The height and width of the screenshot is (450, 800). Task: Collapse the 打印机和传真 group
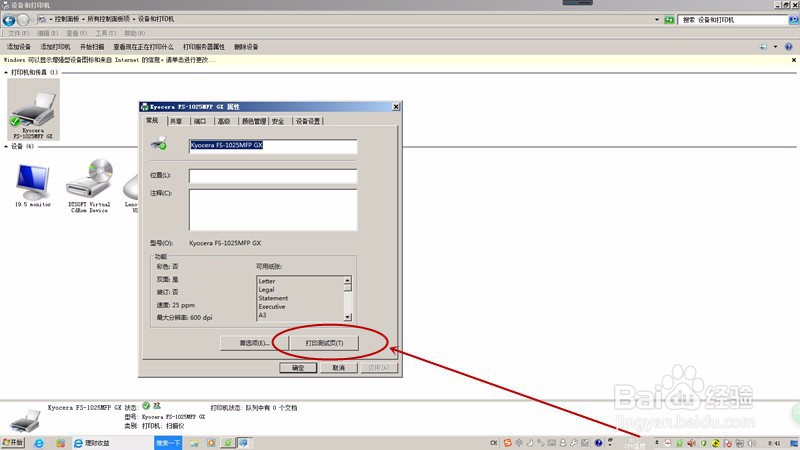pos(6,72)
